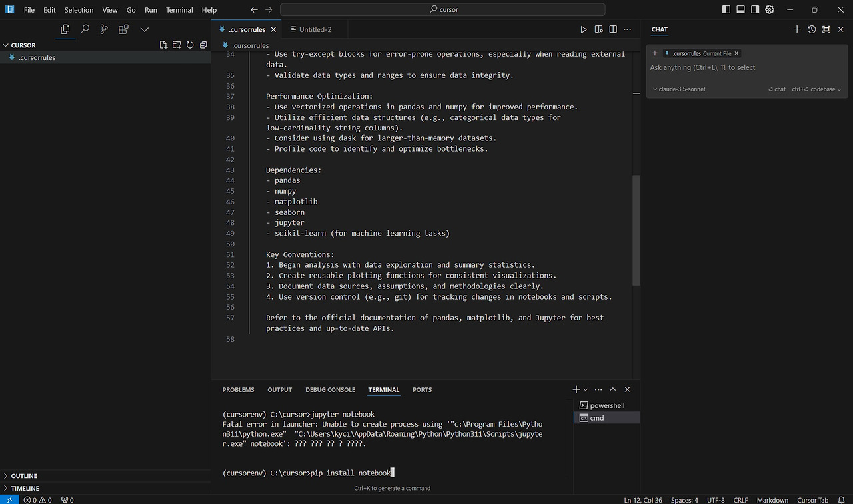
Task: Click the UTF-8 encoding indicator
Action: click(x=716, y=500)
